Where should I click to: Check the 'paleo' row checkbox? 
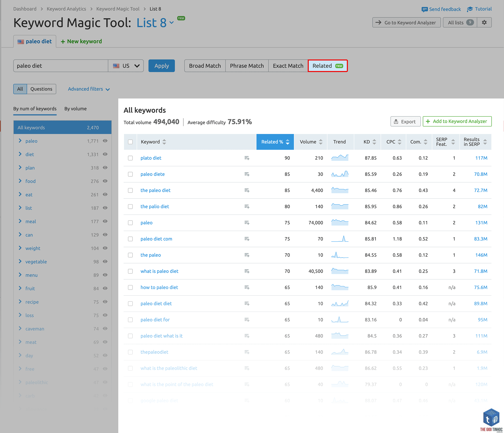[130, 223]
